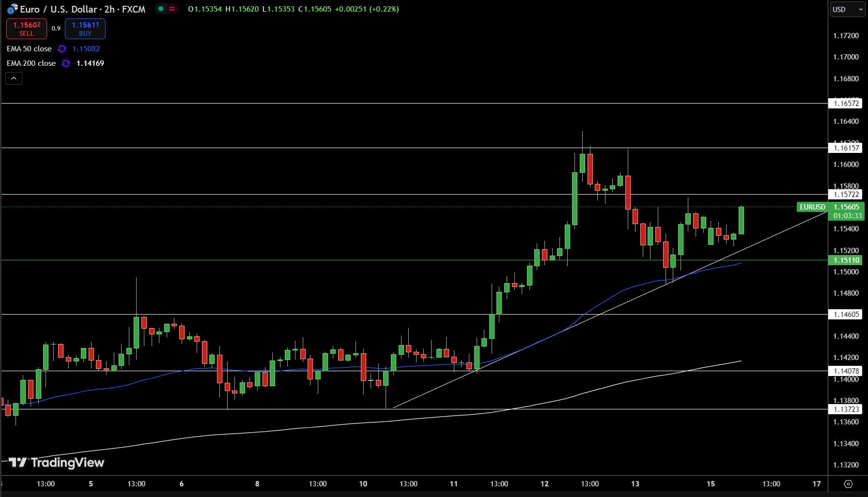Click date label 8 on time axis
This screenshot has width=868, height=497.
(x=257, y=483)
